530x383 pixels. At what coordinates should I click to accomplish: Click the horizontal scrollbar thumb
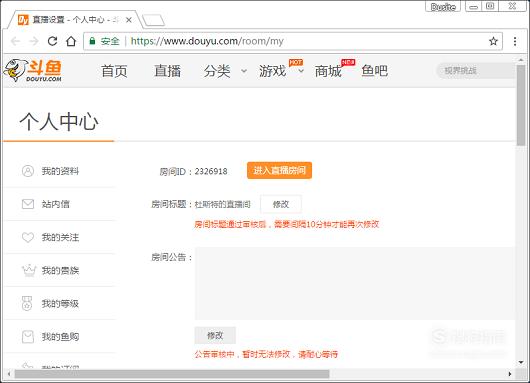172,374
